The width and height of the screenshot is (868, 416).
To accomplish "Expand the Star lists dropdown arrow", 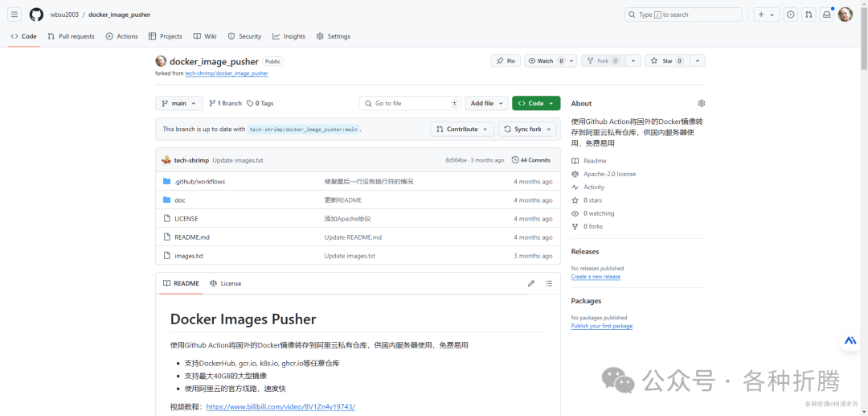I will tap(698, 61).
